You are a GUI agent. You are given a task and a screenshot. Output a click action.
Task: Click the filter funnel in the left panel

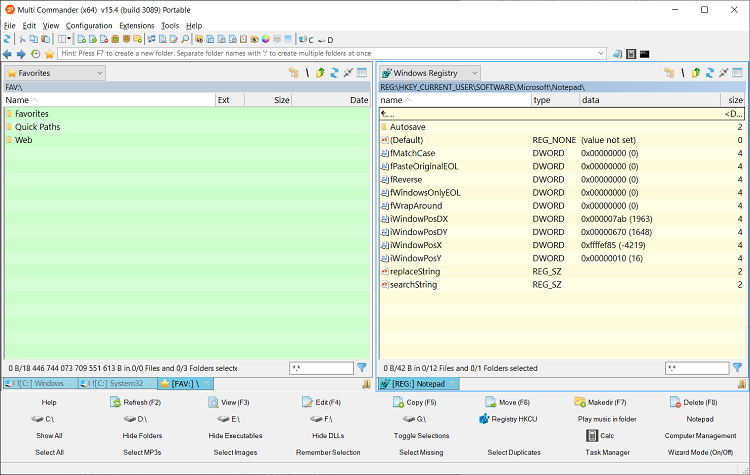pos(362,368)
